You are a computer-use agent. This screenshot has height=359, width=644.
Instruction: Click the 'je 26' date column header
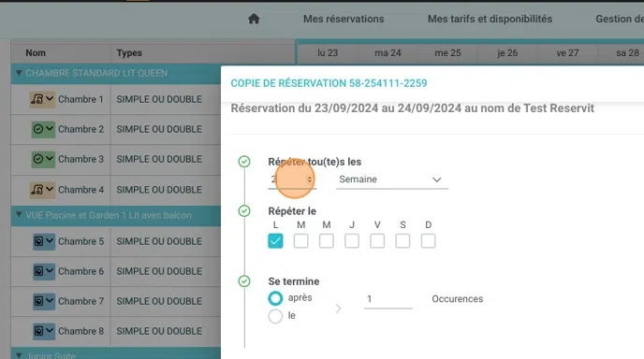(x=507, y=53)
